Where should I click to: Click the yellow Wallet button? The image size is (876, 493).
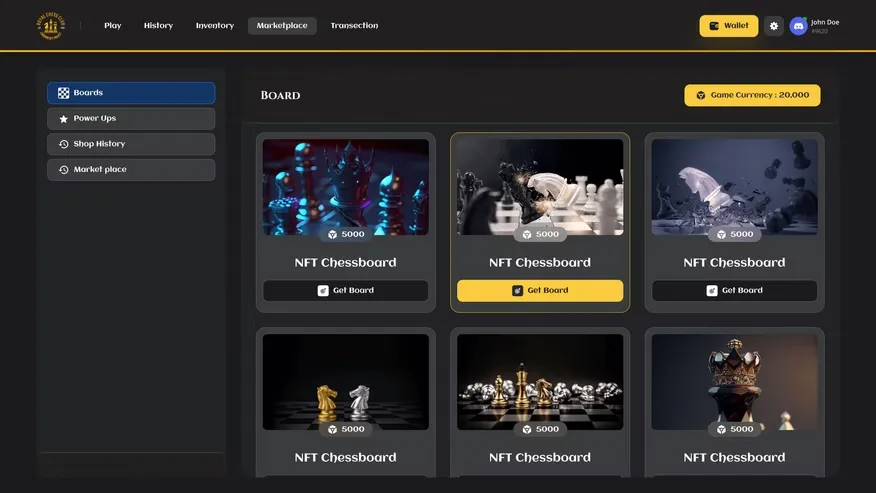click(x=728, y=26)
